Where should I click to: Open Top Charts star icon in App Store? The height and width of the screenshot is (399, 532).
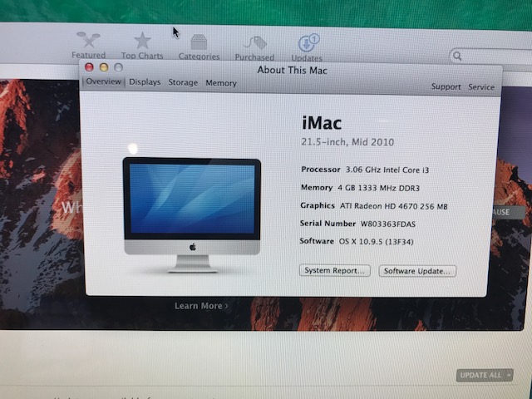pyautogui.click(x=142, y=41)
